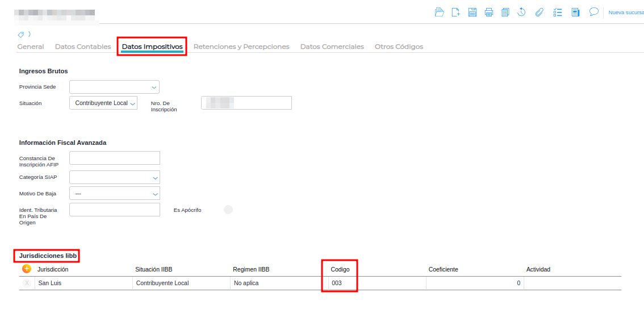Save the record using the floppy disk icon

(x=472, y=12)
